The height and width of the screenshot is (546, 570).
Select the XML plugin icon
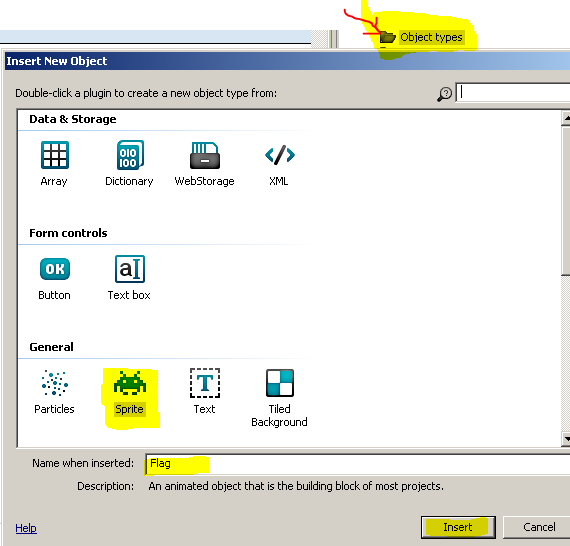pos(280,155)
